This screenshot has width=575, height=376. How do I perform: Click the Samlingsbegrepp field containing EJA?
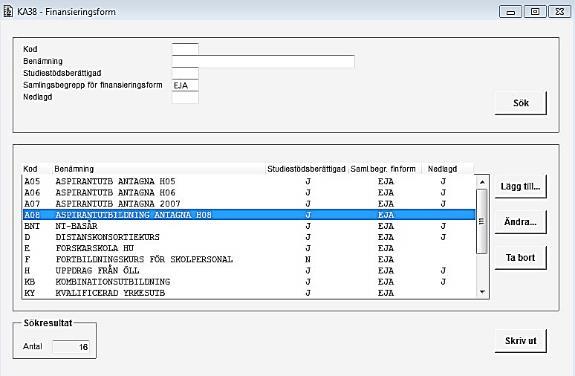point(185,85)
